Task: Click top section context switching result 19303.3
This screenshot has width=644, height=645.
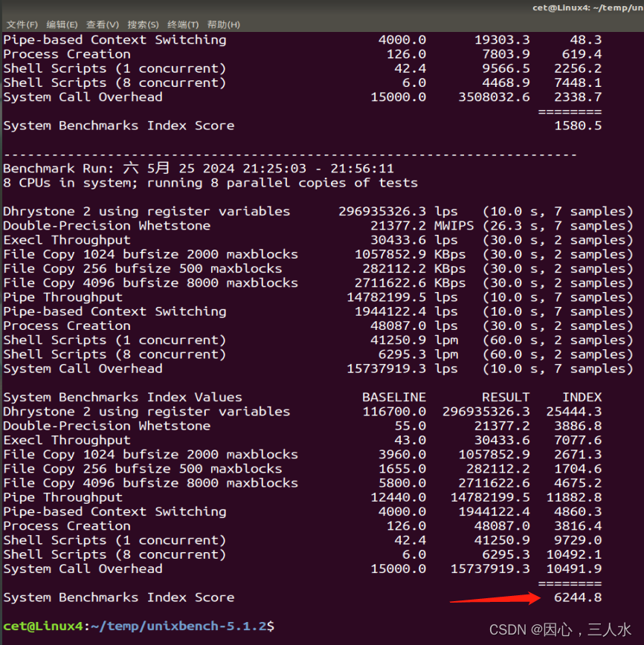Action: [502, 40]
